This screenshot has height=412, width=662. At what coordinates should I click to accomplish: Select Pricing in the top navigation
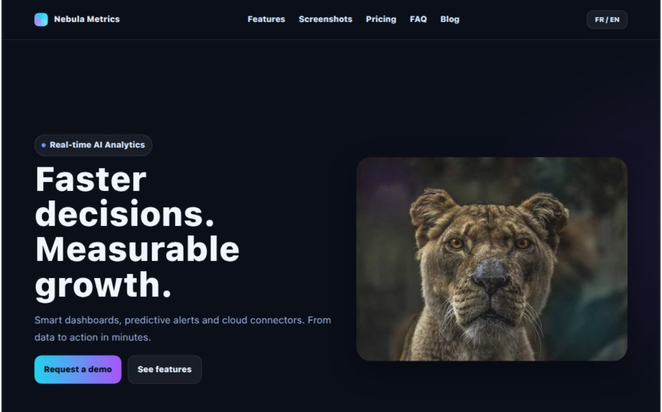pyautogui.click(x=381, y=19)
